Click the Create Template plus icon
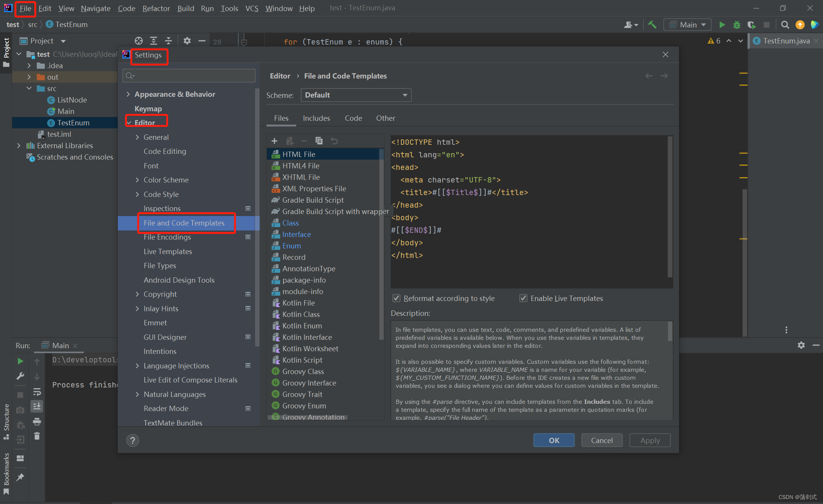The image size is (823, 504). point(274,141)
